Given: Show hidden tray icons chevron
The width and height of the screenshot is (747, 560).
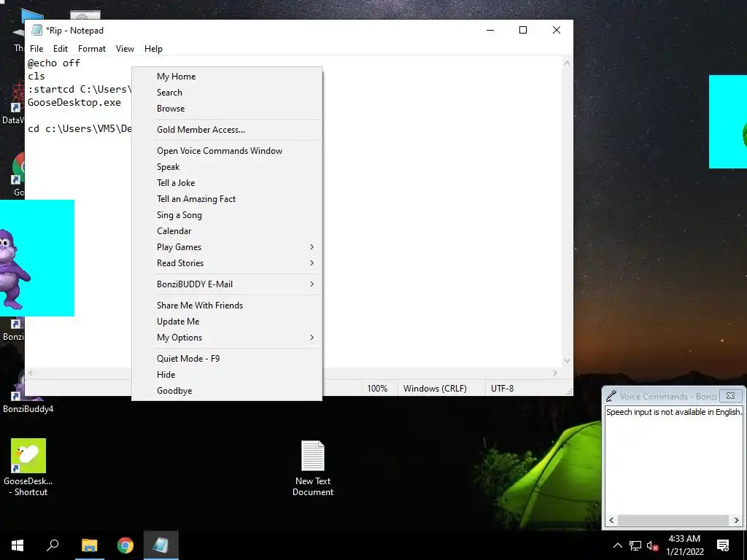Looking at the screenshot, I should (617, 545).
